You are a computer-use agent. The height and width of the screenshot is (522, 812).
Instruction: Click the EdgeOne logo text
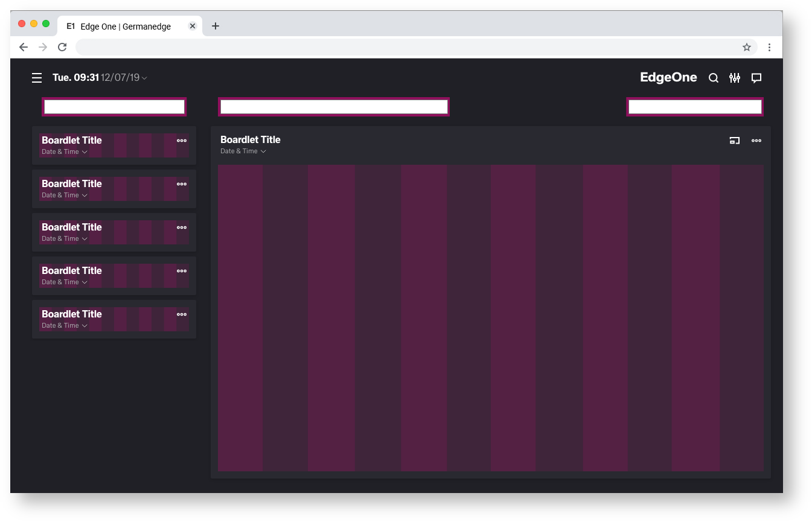click(x=668, y=78)
